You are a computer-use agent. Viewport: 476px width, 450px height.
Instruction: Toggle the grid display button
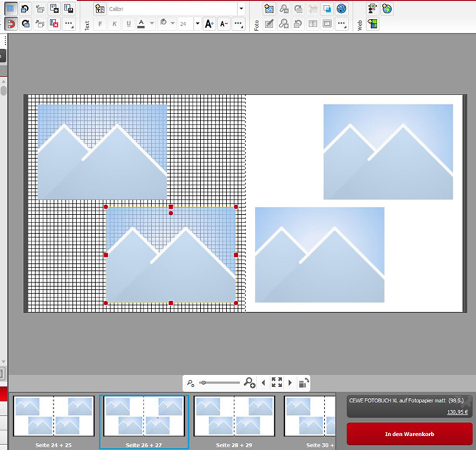[11, 9]
